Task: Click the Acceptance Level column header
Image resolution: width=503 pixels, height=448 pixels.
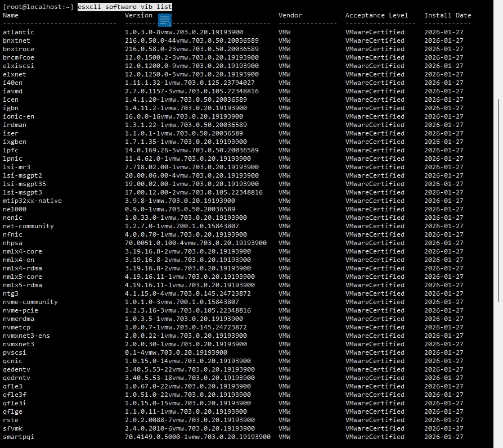Action: [376, 15]
